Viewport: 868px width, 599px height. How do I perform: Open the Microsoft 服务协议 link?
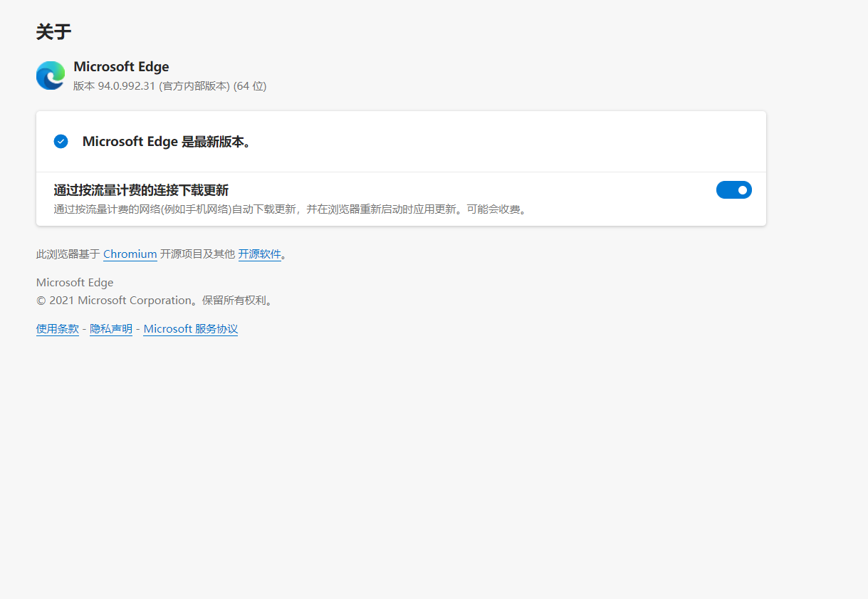[x=191, y=329]
